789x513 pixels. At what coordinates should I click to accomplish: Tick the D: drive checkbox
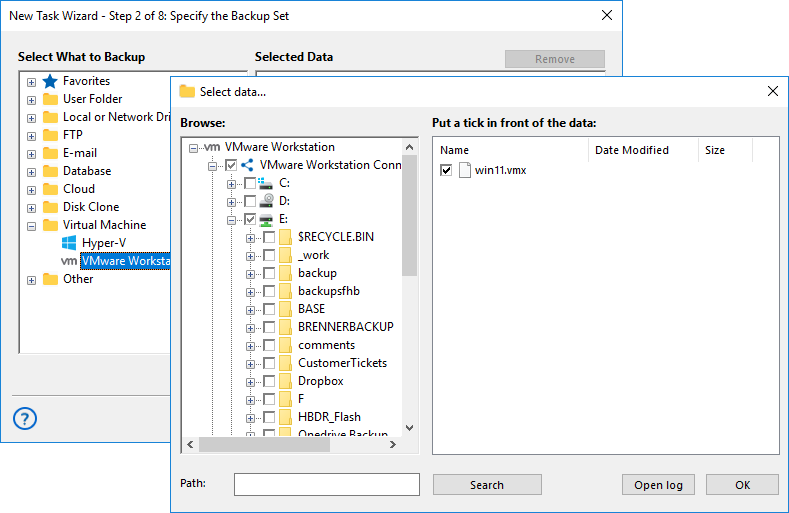[x=250, y=201]
